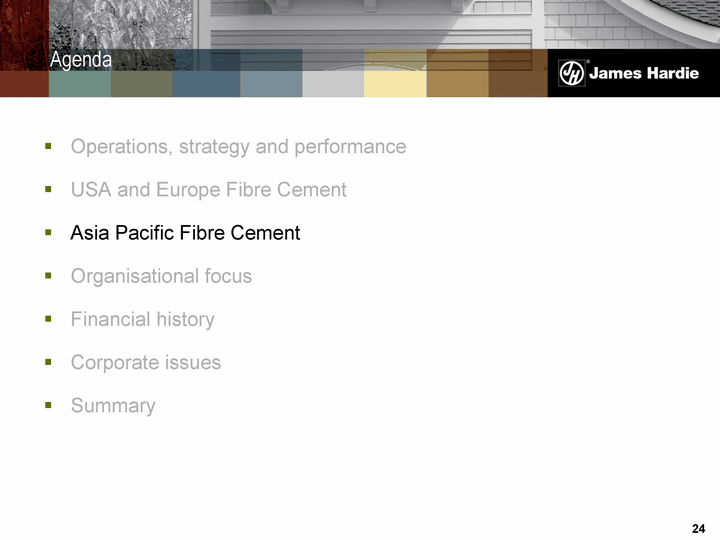The width and height of the screenshot is (720, 540).
Task: Open the Financial history agenda item
Action: [x=142, y=320]
